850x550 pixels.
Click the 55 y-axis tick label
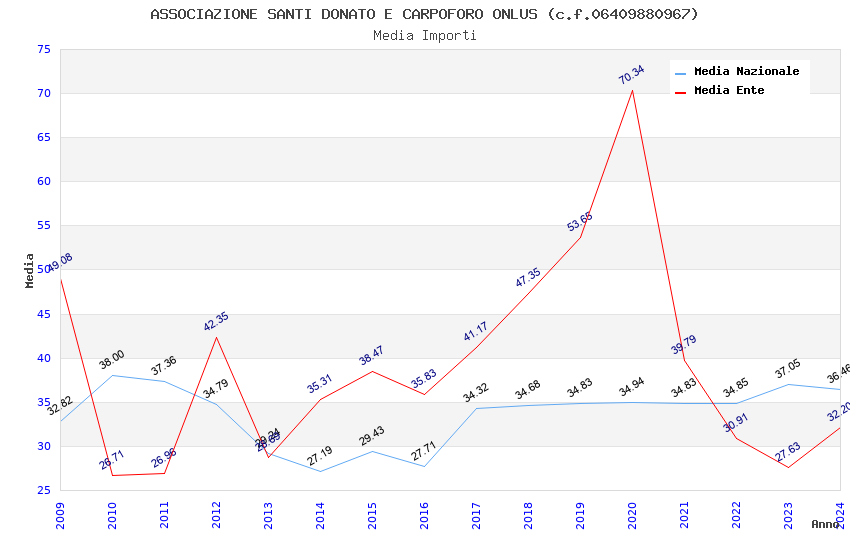pyautogui.click(x=44, y=225)
